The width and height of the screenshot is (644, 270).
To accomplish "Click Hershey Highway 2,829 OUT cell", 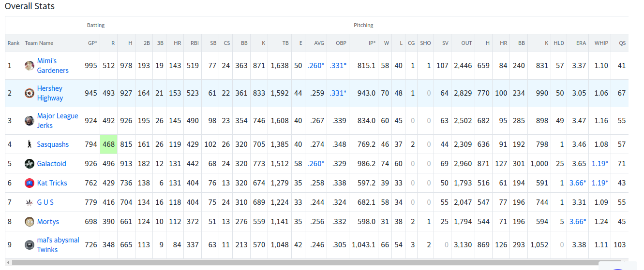I will coord(463,93).
